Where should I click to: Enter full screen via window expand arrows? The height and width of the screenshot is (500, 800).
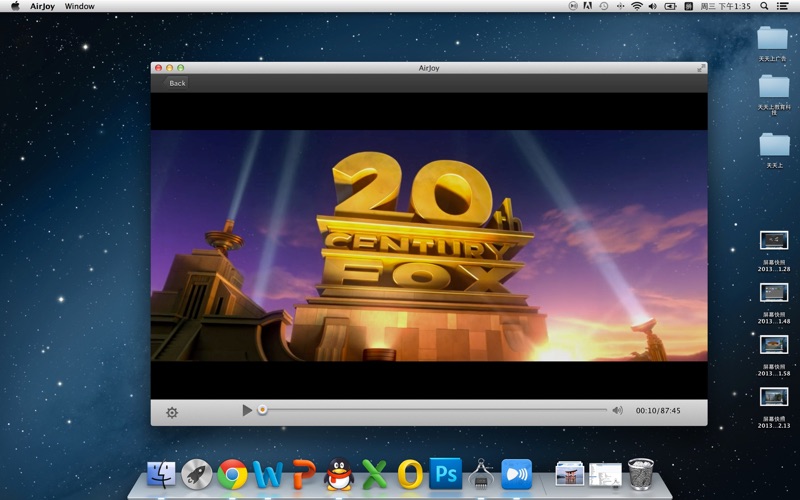coord(702,68)
